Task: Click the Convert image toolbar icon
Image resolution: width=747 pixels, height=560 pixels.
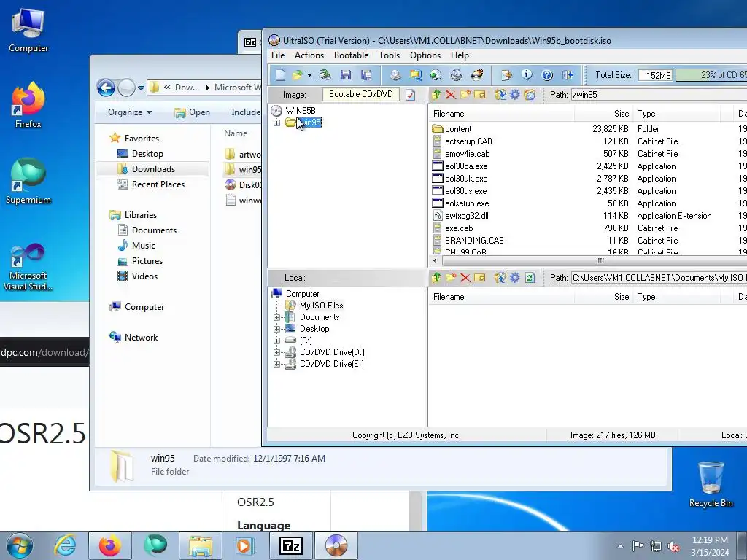Action: pos(436,75)
